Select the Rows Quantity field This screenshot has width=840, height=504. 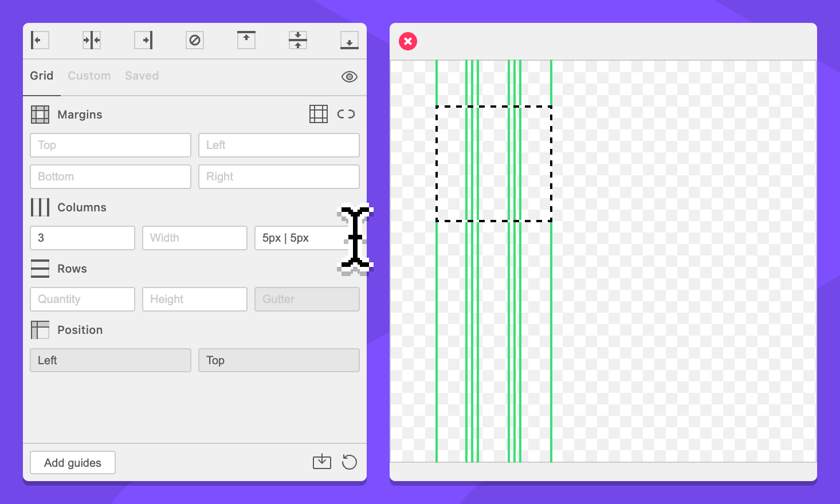82,300
